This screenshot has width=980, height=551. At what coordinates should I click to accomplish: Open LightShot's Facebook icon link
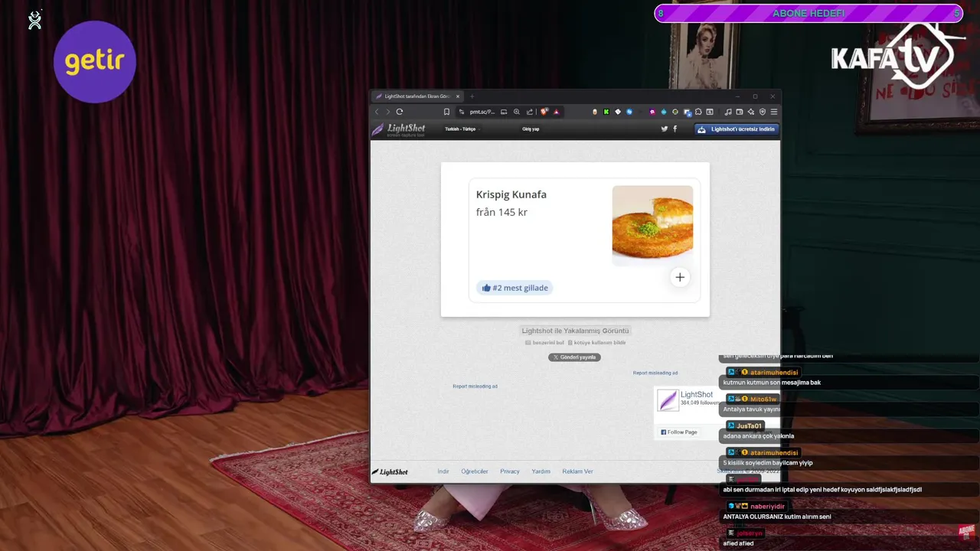tap(675, 129)
